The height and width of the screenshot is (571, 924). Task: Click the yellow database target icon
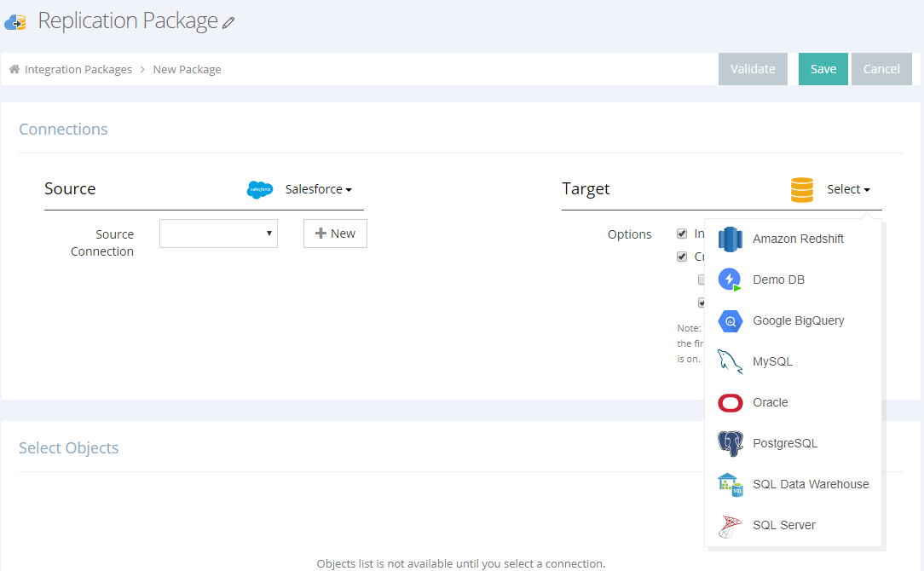coord(801,190)
